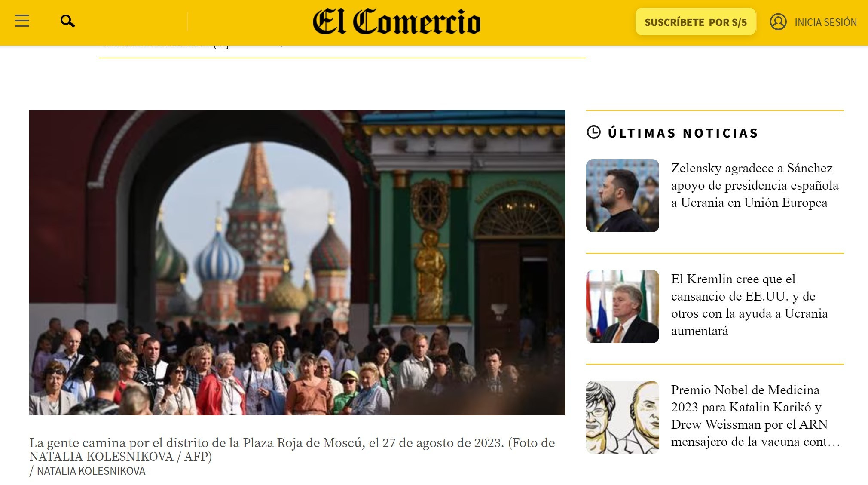The width and height of the screenshot is (868, 485).
Task: Open the Inicia Sesión login link
Action: (x=825, y=22)
